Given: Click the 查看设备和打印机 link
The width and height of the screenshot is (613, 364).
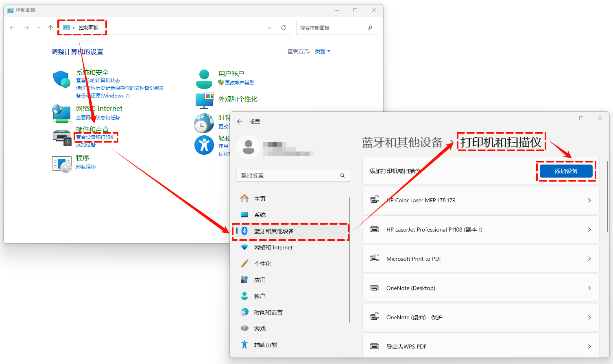Looking at the screenshot, I should click(x=96, y=137).
